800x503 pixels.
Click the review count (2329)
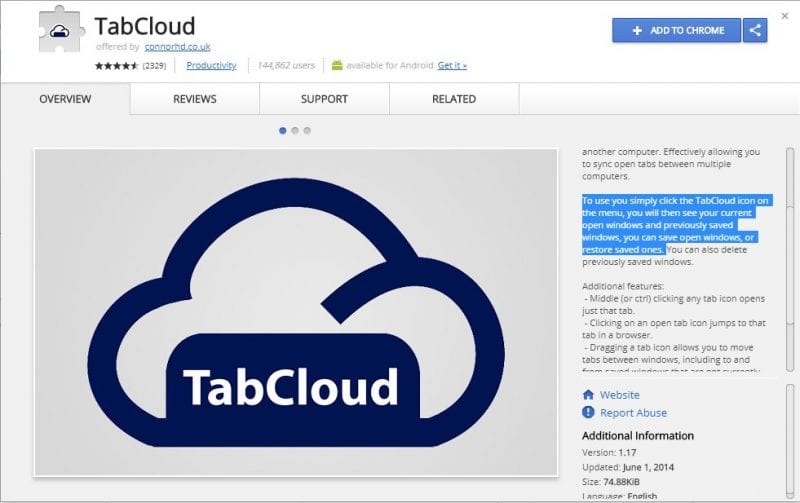(154, 65)
